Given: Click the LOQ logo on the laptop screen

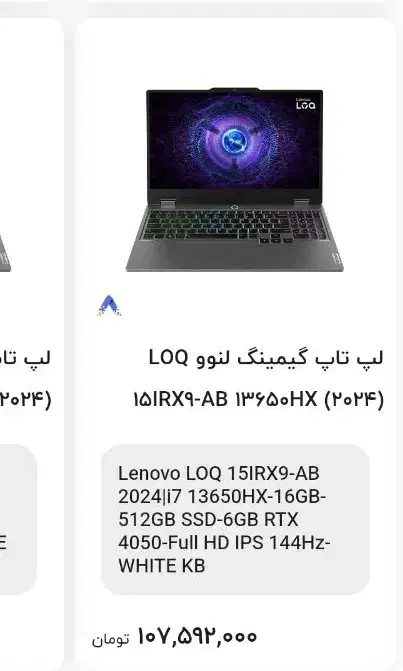Looking at the screenshot, I should 306,104.
